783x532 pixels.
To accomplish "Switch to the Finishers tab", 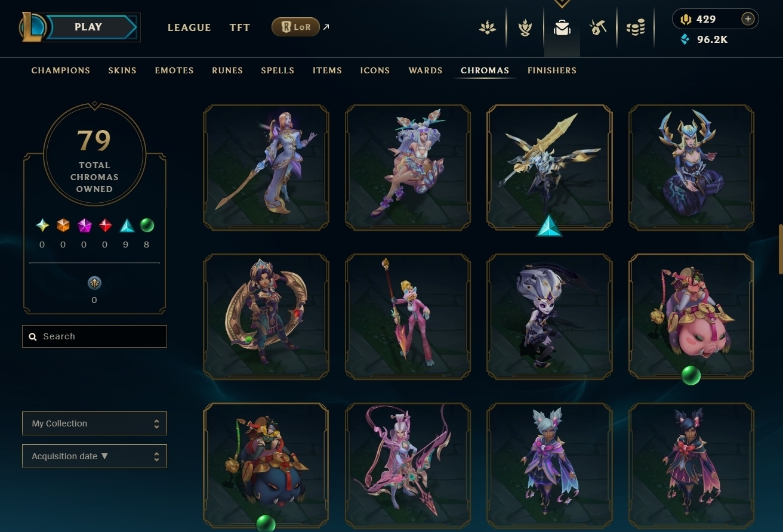I will (552, 70).
